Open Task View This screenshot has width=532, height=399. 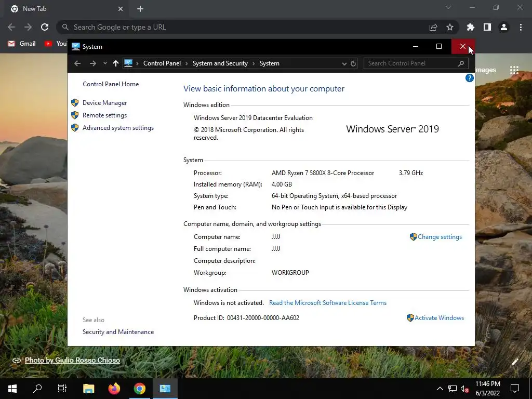tap(62, 389)
